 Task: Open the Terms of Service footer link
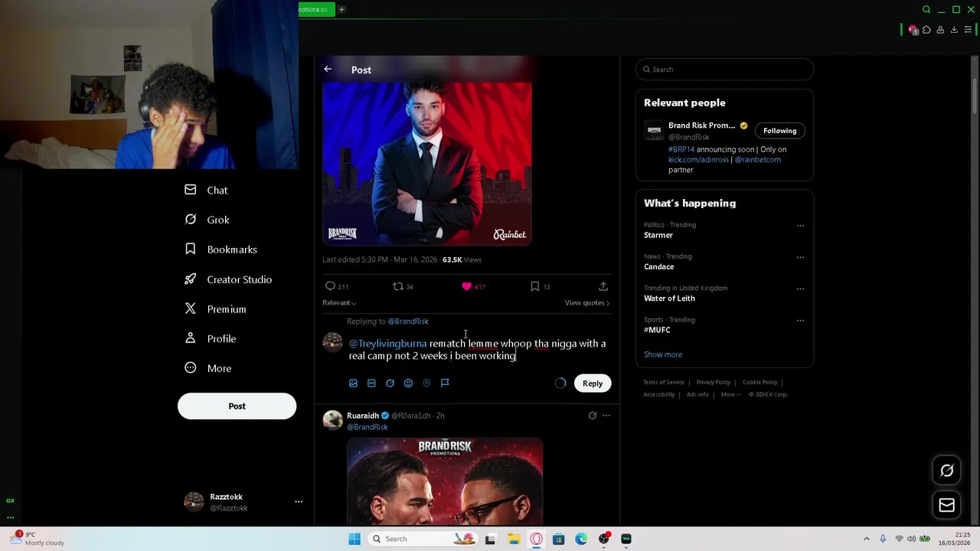tap(663, 382)
